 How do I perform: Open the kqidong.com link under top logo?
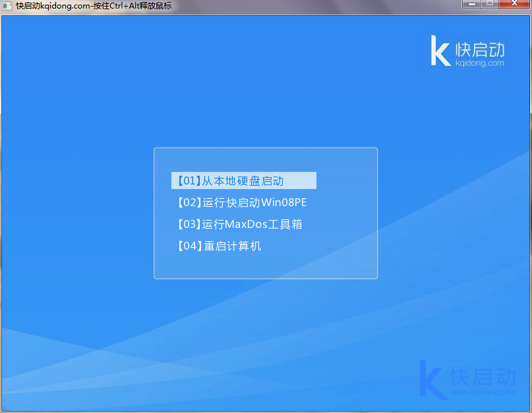pos(479,63)
